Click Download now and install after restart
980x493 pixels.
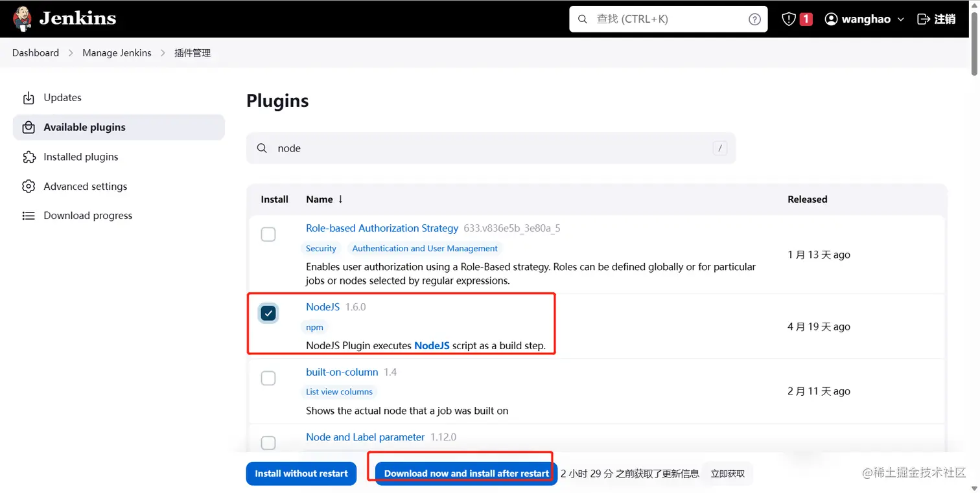click(x=467, y=474)
